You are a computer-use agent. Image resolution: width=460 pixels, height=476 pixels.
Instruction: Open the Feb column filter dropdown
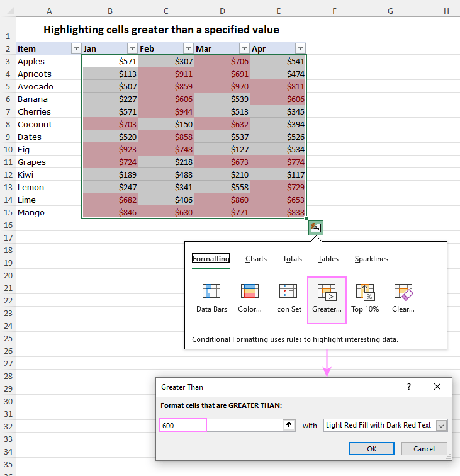(188, 48)
